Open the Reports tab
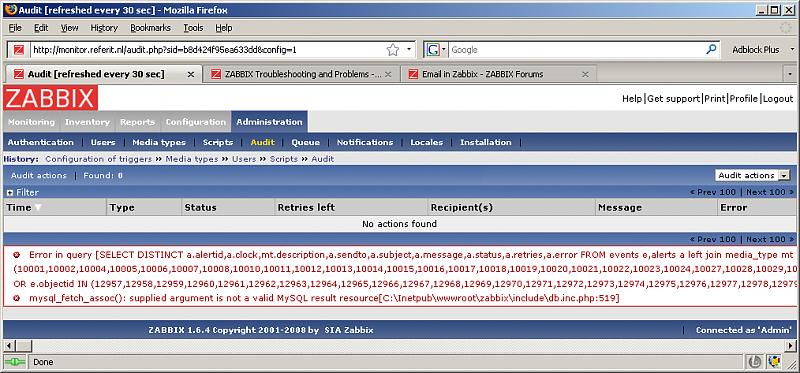Image resolution: width=800 pixels, height=373 pixels. [x=137, y=122]
